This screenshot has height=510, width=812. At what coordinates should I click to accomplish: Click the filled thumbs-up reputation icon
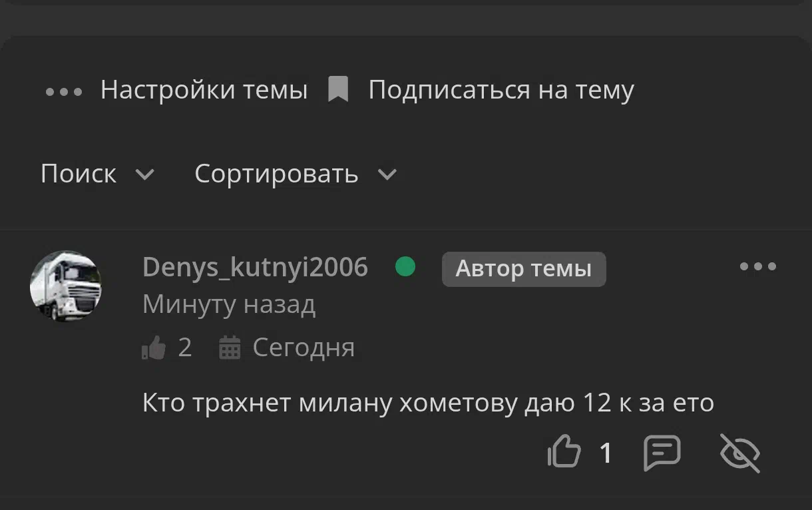click(154, 348)
